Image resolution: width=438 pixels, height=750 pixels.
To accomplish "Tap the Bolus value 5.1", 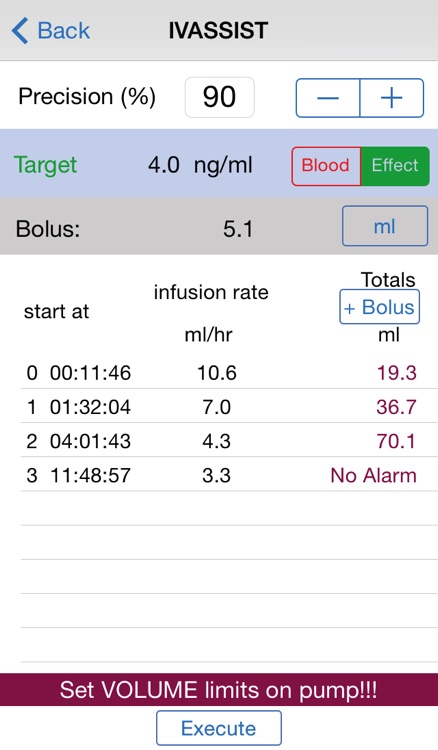I will 238,229.
